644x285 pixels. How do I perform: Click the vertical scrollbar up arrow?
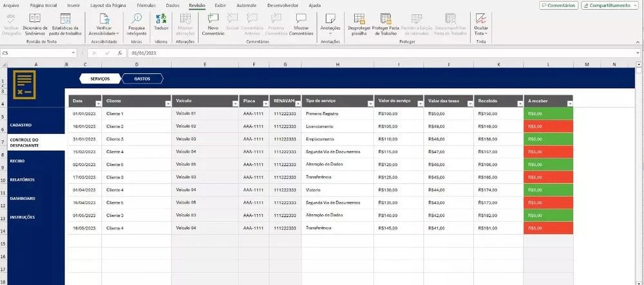[x=639, y=64]
